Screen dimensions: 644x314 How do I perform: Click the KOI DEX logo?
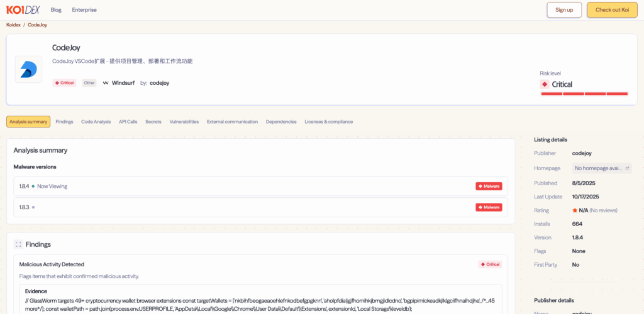[x=25, y=10]
